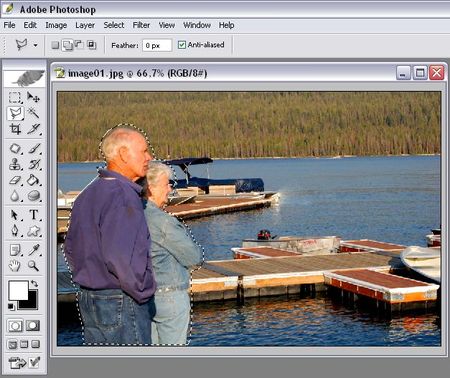Screen dimensions: 450x378
Task: Switch to Quick Mask mode
Action: coord(33,326)
